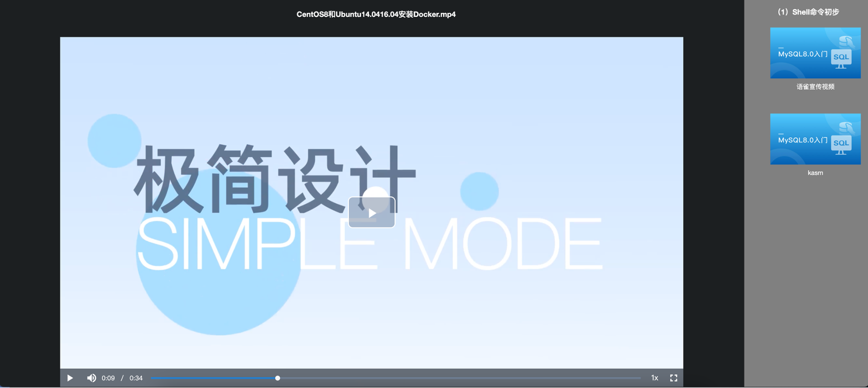Viewport: 868px width, 388px height.
Task: Click the played blue portion of progress bar
Action: coord(210,378)
